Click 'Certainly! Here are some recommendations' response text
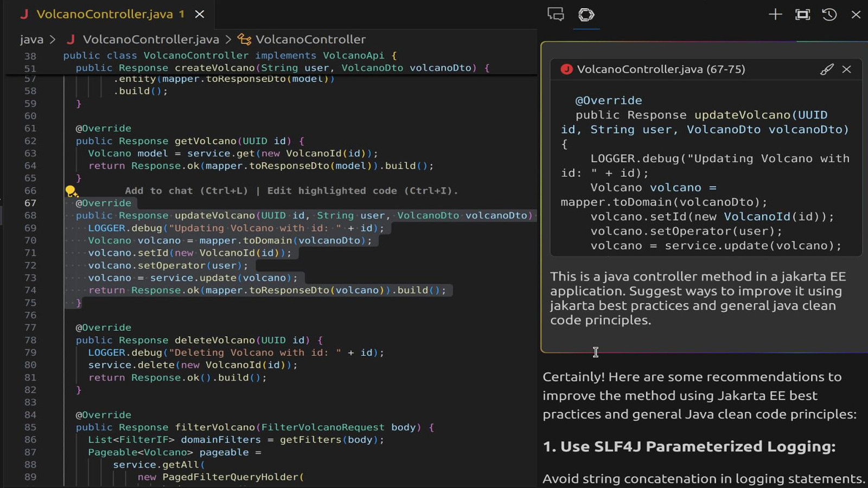Image resolution: width=868 pixels, height=488 pixels. point(692,377)
